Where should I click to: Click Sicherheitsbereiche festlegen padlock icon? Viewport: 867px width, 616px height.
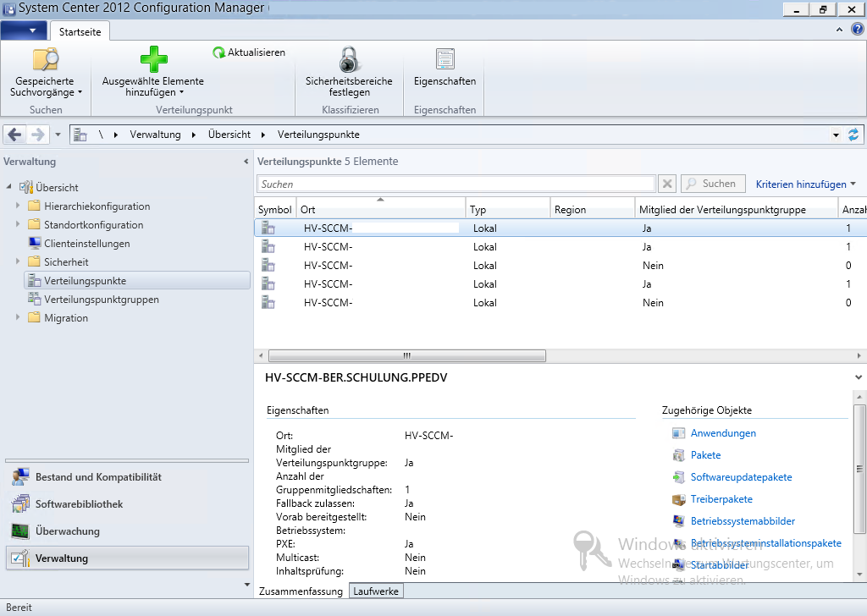[x=349, y=60]
